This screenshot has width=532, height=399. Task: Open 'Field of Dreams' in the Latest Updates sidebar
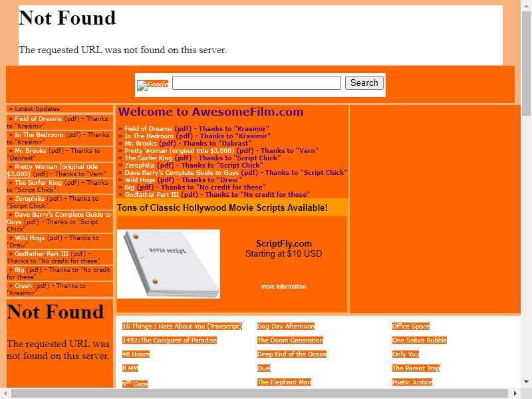39,119
